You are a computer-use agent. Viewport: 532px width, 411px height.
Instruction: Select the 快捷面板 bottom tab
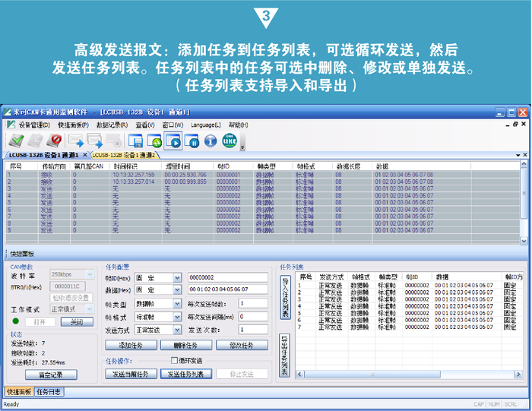click(x=19, y=392)
